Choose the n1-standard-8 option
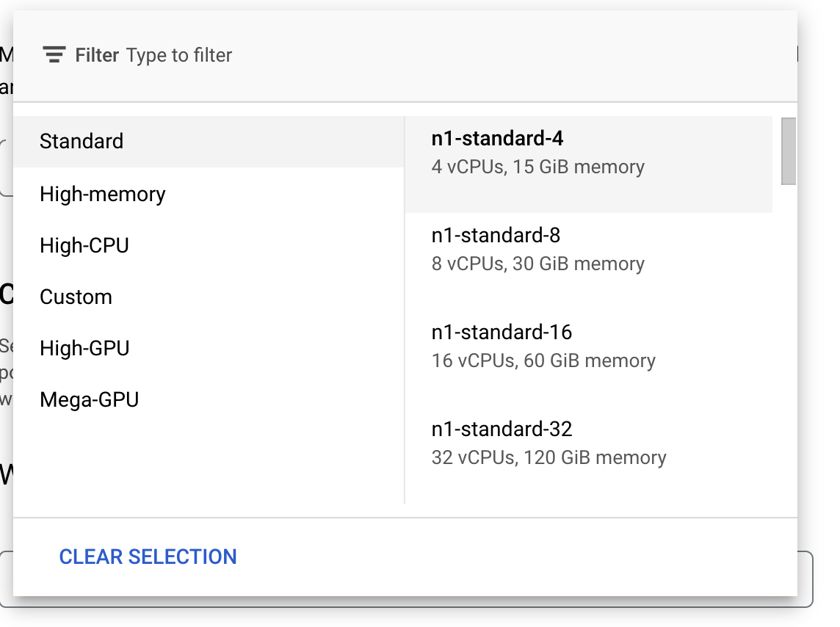This screenshot has width=840, height=627. (496, 235)
